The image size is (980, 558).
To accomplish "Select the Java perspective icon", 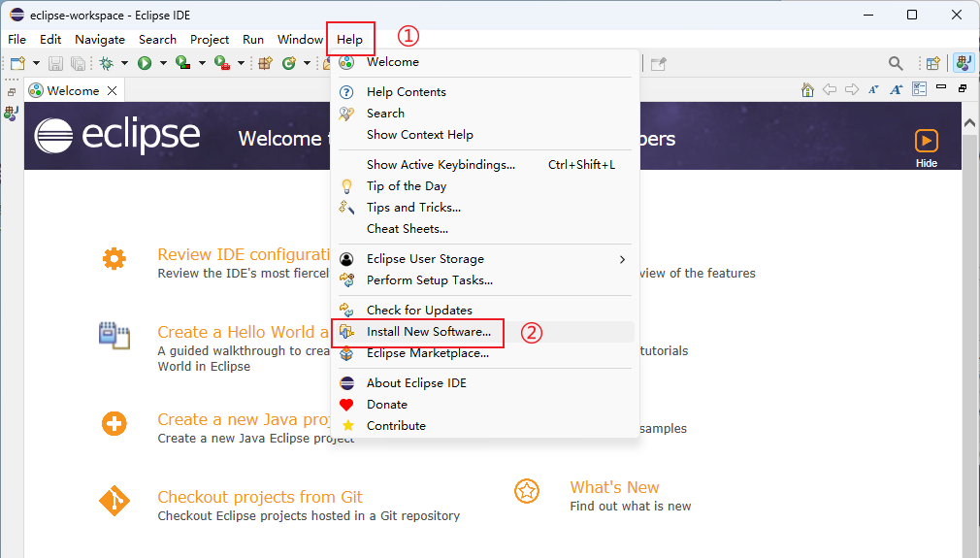I will 964,63.
